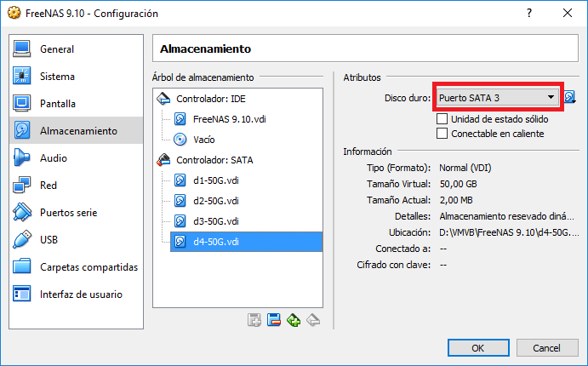Image resolution: width=588 pixels, height=366 pixels.
Task: Open the Pantalla settings section
Action: click(x=76, y=104)
